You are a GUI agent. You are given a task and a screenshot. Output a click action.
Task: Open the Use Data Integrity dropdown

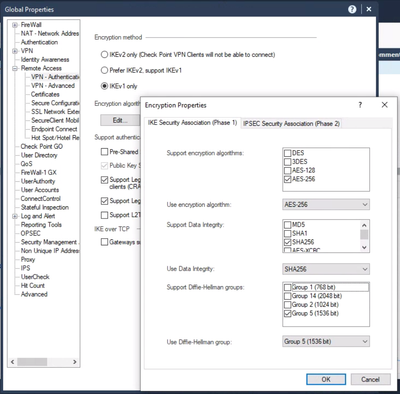326,269
